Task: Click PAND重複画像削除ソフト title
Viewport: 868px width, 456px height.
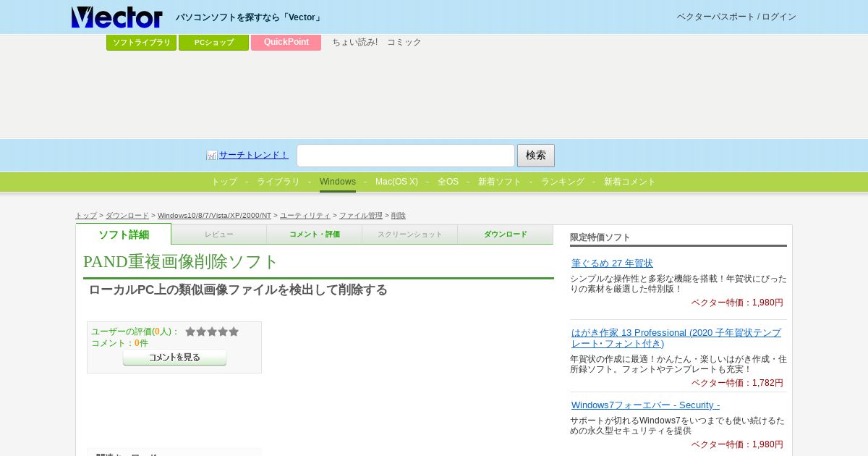Action: pos(181,262)
